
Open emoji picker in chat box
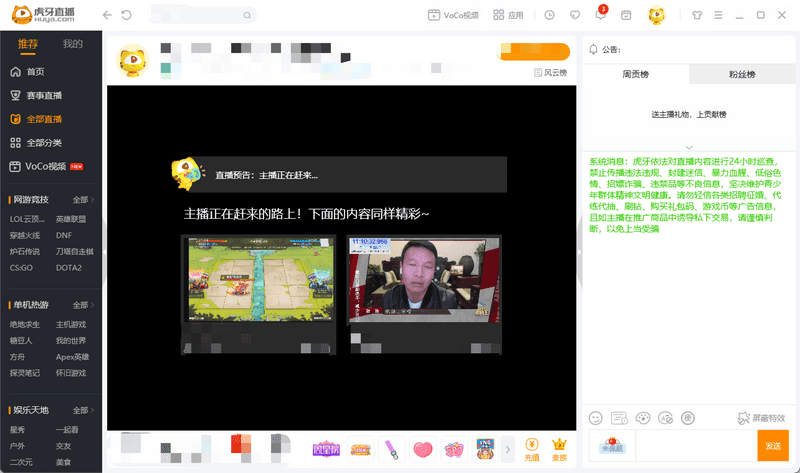596,417
